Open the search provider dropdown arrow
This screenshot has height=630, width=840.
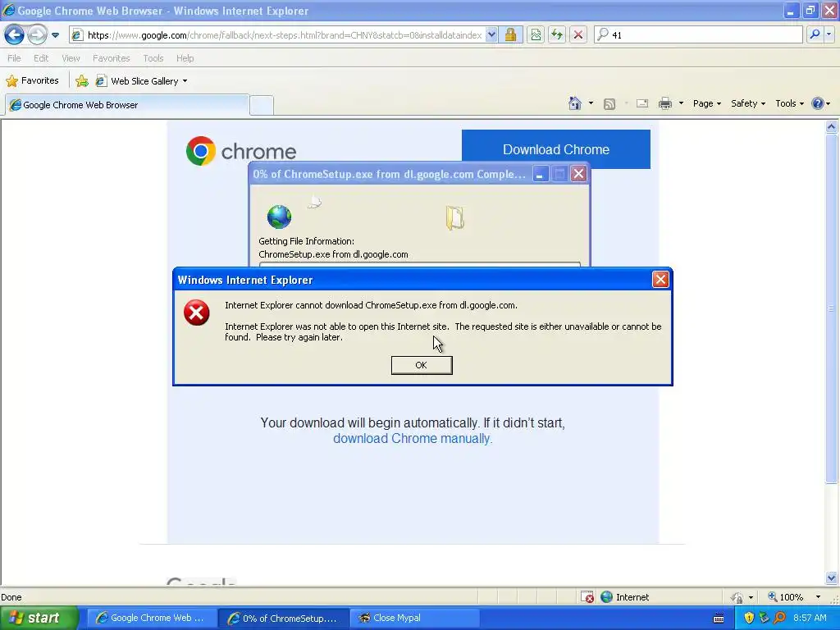click(829, 34)
